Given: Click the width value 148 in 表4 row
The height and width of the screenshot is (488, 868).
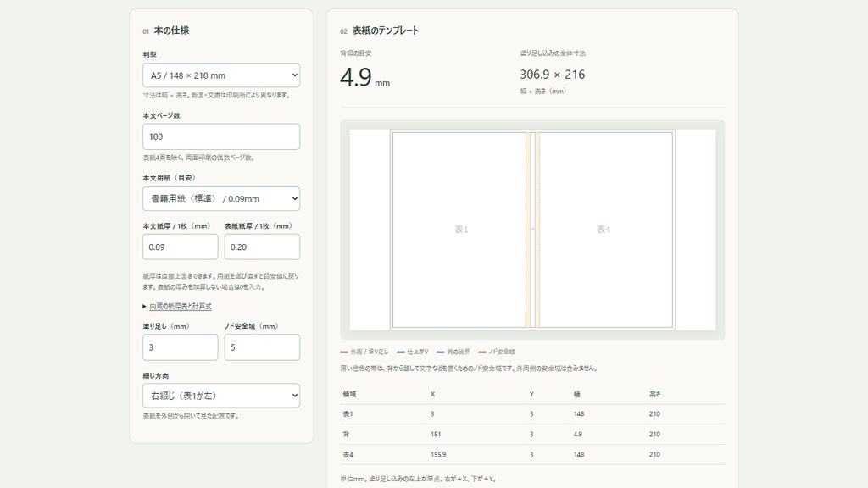Looking at the screenshot, I should [579, 455].
